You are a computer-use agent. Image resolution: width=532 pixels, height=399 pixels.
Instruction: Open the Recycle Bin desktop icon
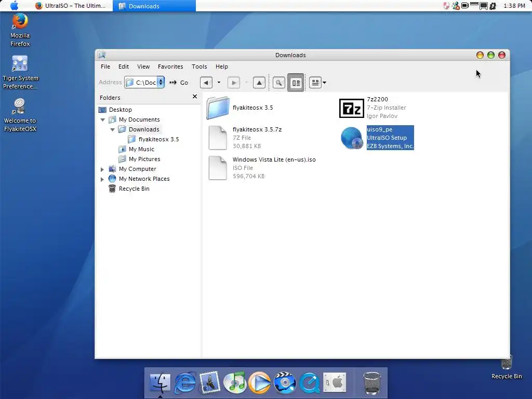click(x=507, y=367)
